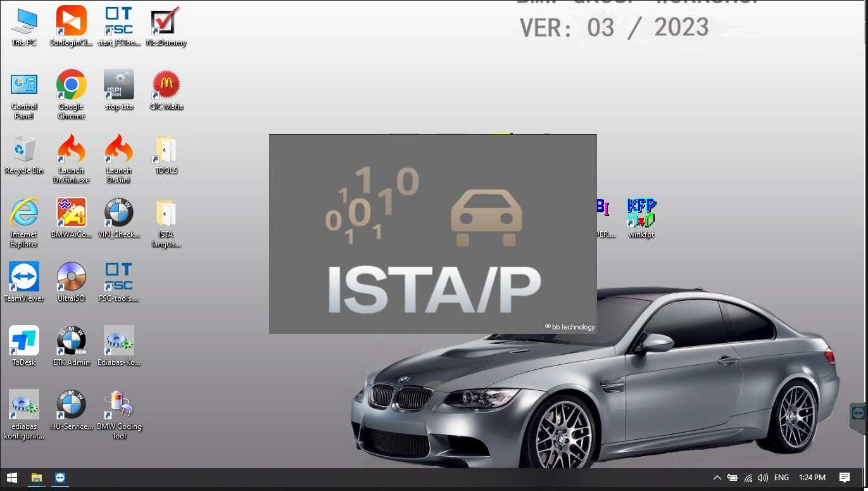Open File Explorer from the taskbar
Viewport: 868px width, 491px height.
click(36, 478)
